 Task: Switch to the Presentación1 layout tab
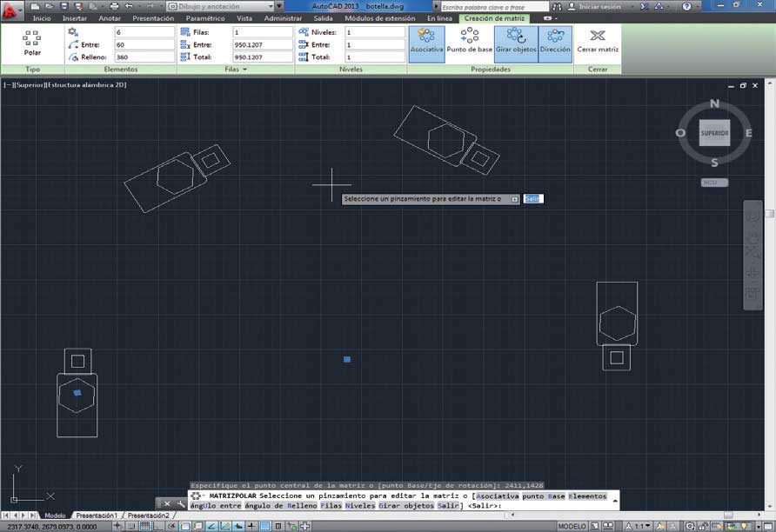[x=96, y=515]
